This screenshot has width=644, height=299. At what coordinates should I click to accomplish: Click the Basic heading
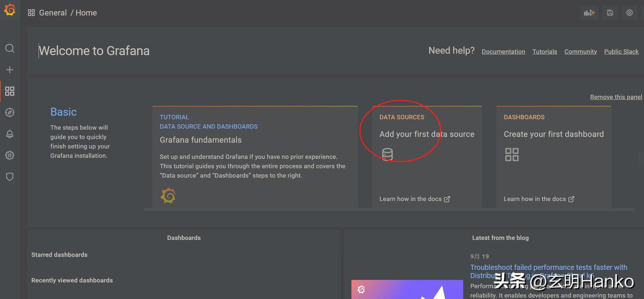point(63,112)
